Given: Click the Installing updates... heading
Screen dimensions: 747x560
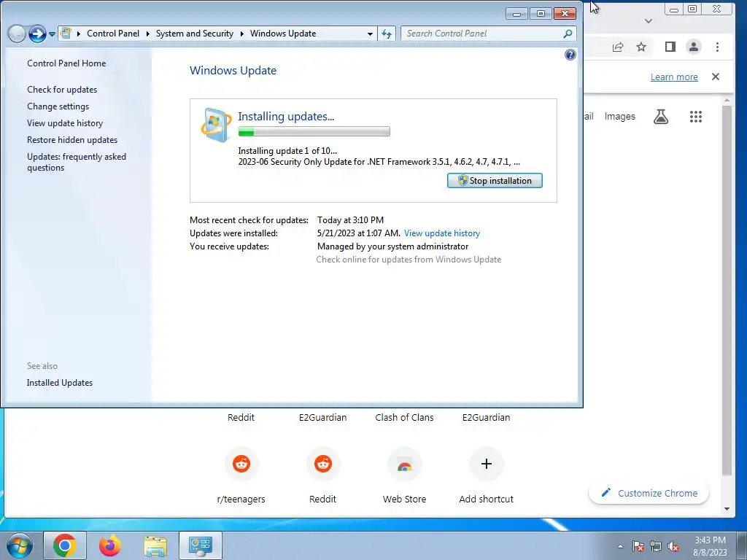Looking at the screenshot, I should pos(286,116).
